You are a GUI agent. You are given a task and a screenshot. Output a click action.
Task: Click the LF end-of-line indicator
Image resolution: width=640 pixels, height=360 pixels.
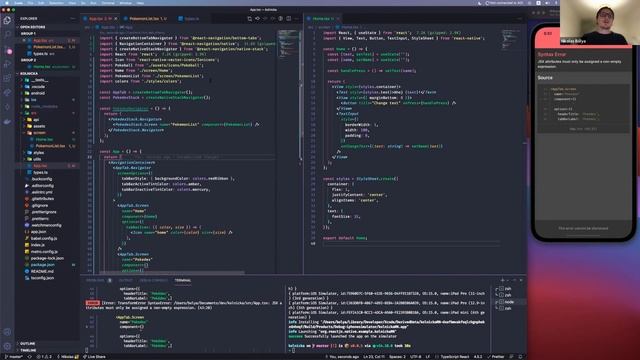pyautogui.click(x=428, y=357)
